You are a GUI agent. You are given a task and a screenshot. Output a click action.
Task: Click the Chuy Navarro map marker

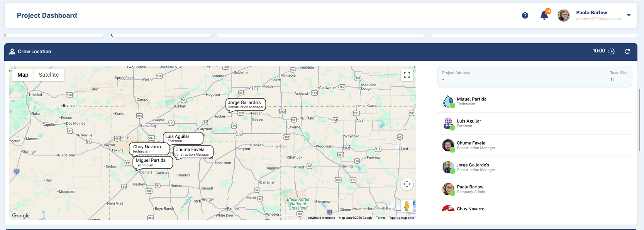(x=149, y=149)
